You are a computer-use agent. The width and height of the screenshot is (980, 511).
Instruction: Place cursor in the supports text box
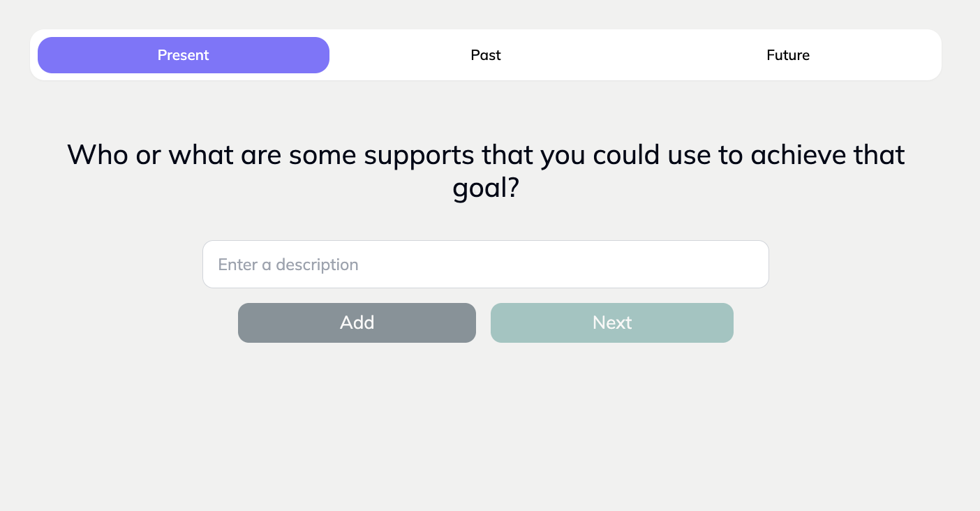[486, 265]
